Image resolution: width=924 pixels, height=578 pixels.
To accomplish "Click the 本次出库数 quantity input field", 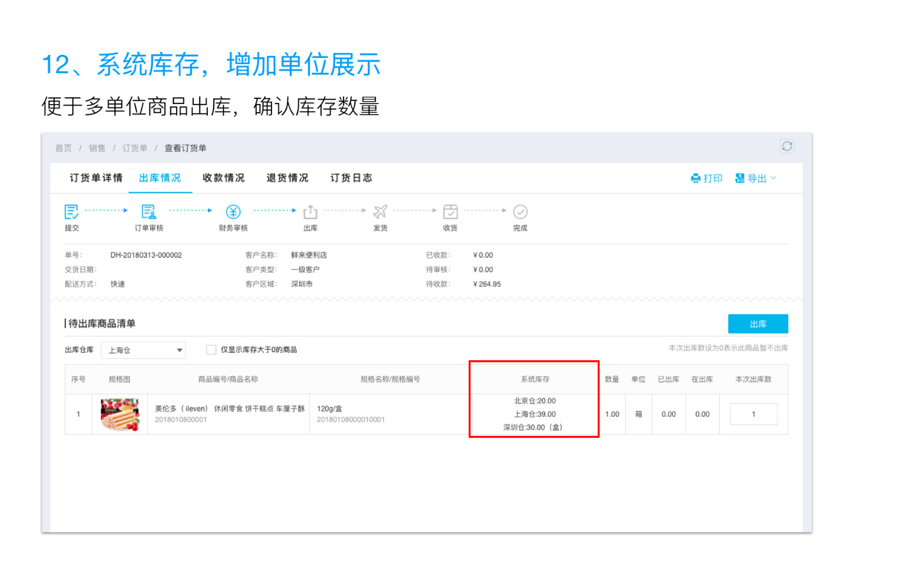I will [753, 414].
